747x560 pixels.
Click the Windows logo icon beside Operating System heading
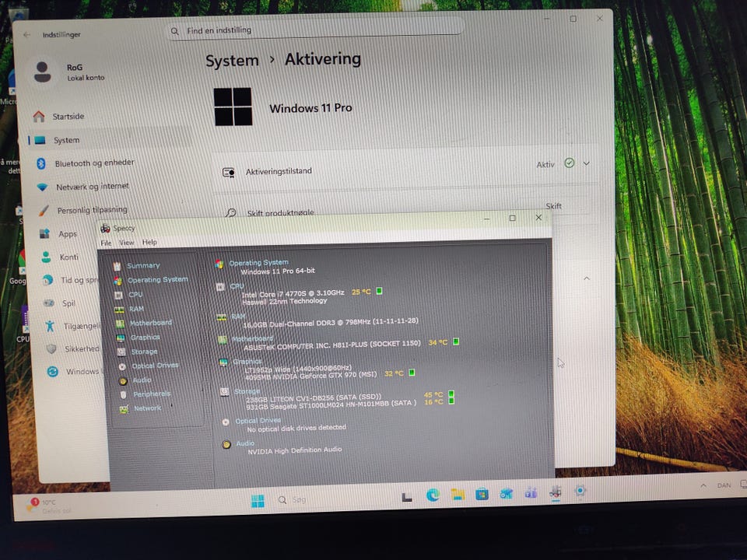click(219, 264)
